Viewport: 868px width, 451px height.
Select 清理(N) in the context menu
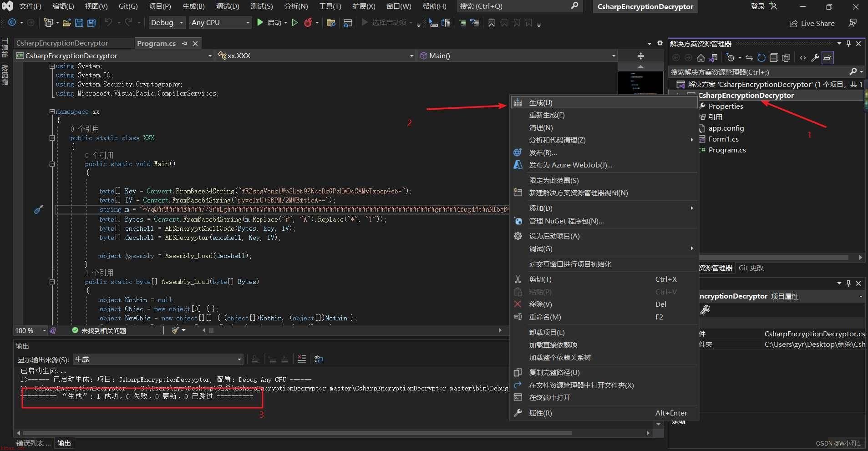pos(604,127)
